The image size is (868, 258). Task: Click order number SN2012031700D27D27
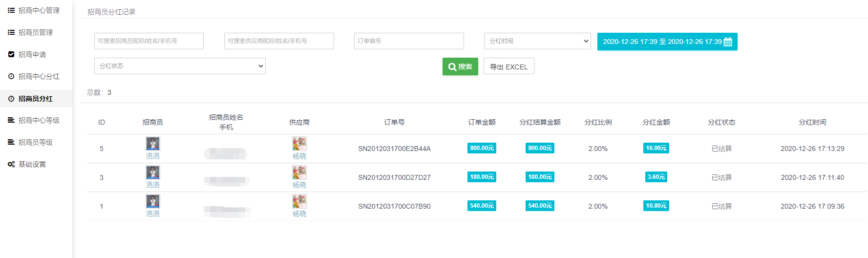click(x=394, y=177)
